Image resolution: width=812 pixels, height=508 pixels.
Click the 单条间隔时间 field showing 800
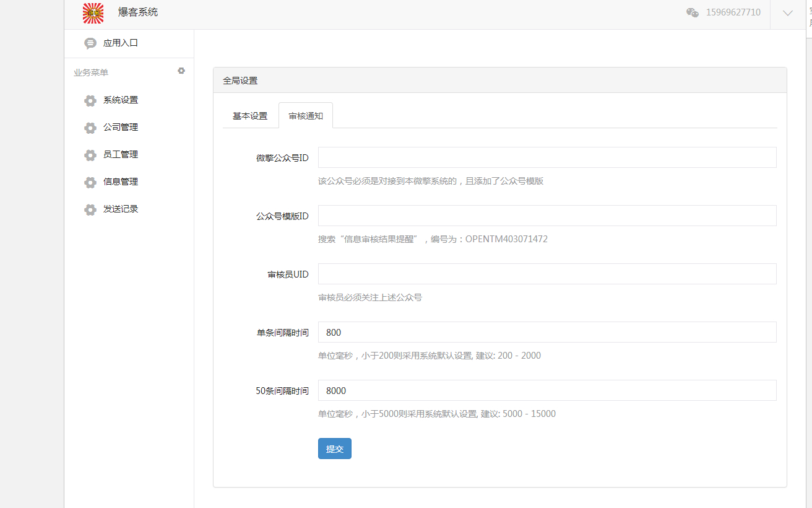coord(547,332)
